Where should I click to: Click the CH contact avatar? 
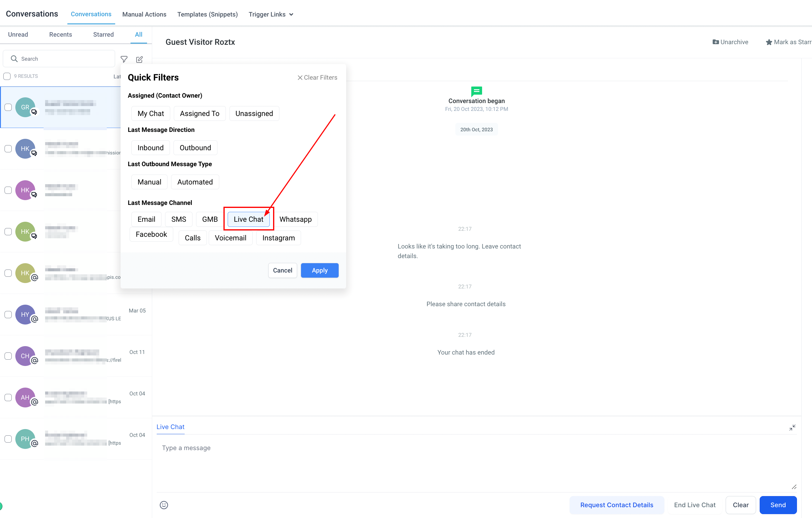[x=25, y=356]
